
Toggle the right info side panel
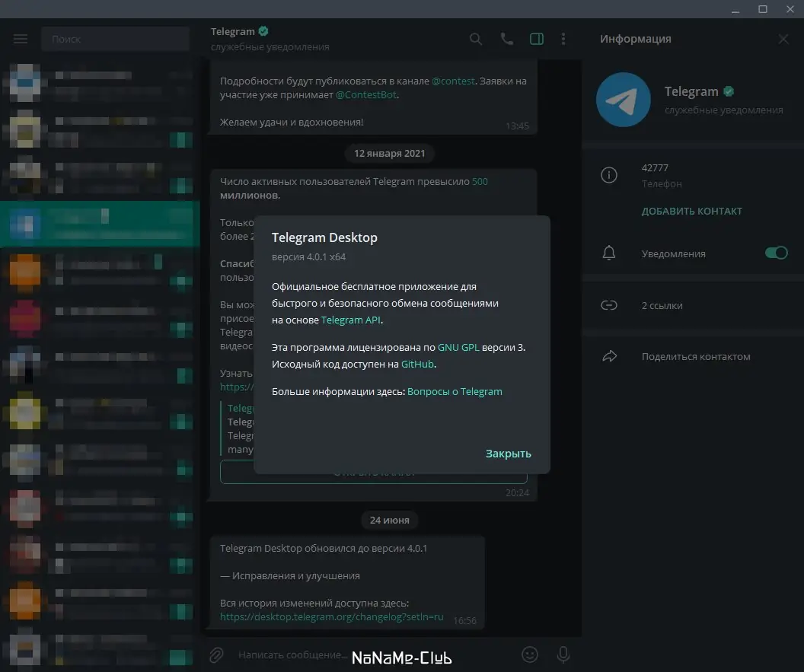(536, 39)
